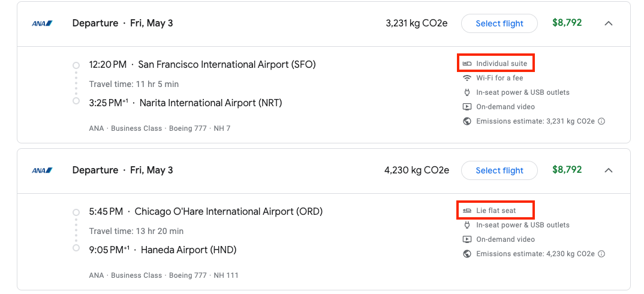
Task: Click the $8,792 price on the second flight
Action: [567, 169]
